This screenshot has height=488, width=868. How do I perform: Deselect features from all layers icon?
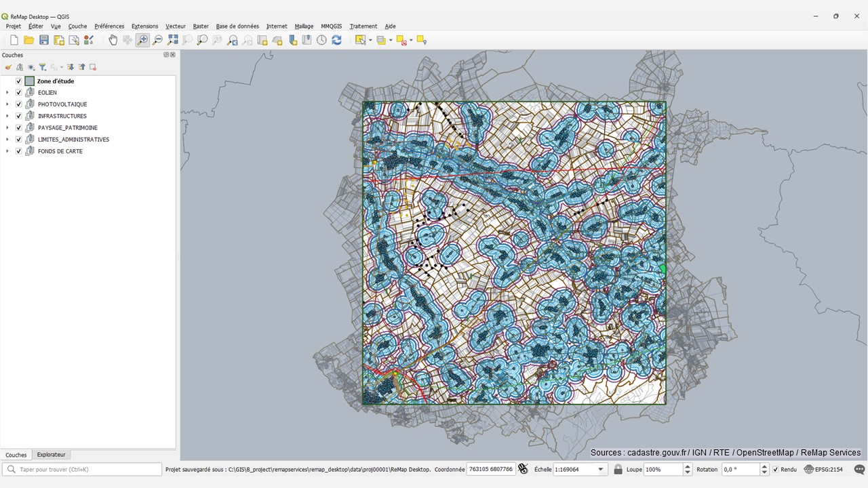click(x=401, y=41)
